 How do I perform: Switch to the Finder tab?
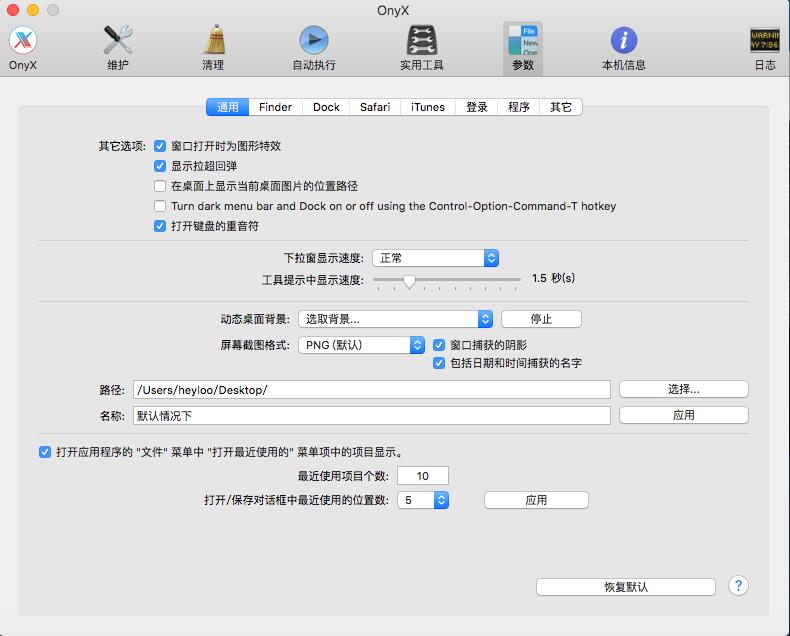tap(276, 107)
